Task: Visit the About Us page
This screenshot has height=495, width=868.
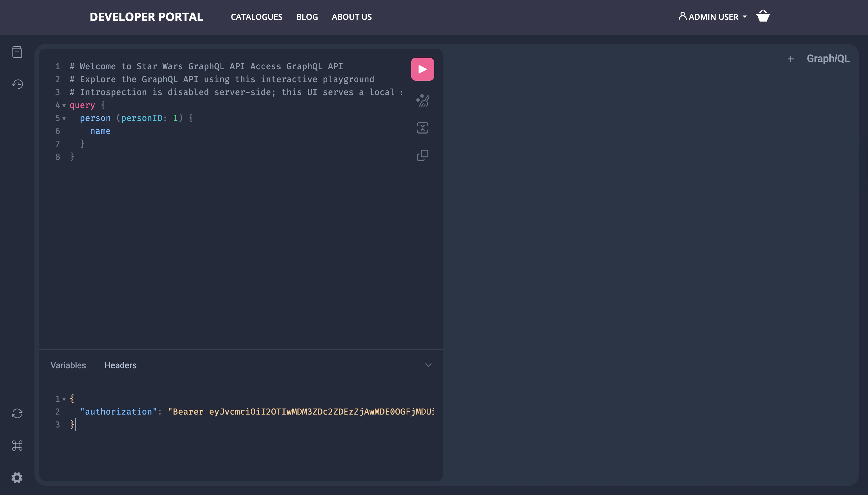Action: (351, 17)
